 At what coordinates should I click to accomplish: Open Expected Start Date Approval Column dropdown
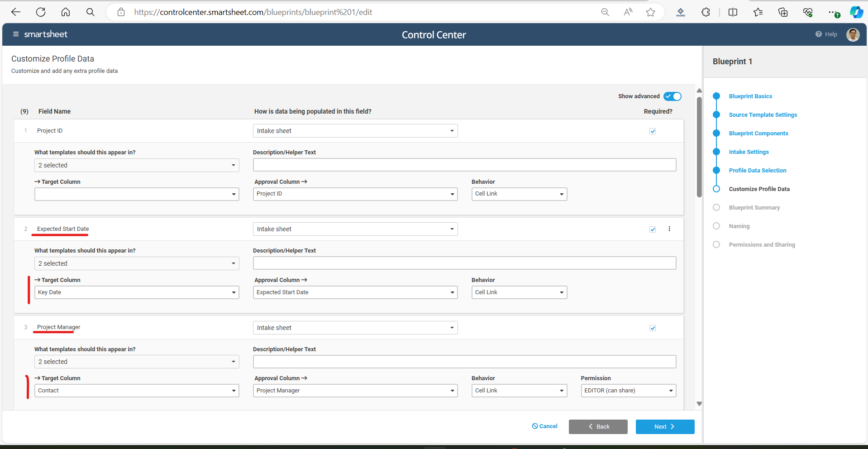click(355, 292)
